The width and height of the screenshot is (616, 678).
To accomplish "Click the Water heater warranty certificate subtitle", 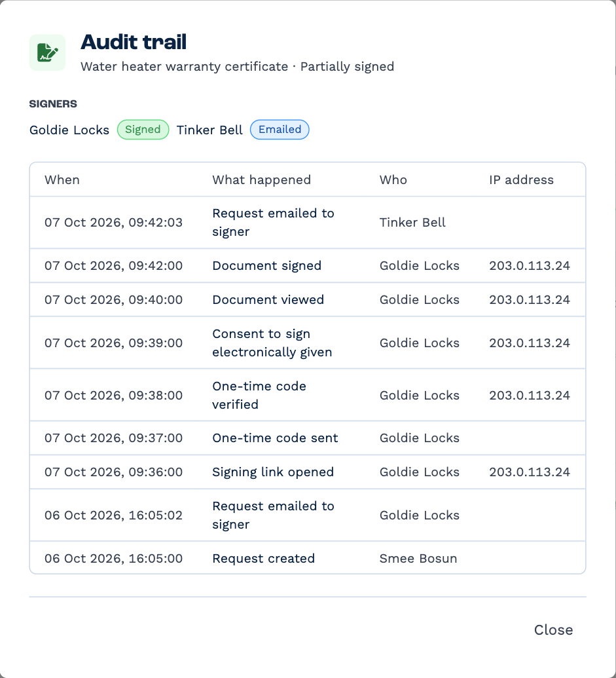I will pyautogui.click(x=237, y=67).
